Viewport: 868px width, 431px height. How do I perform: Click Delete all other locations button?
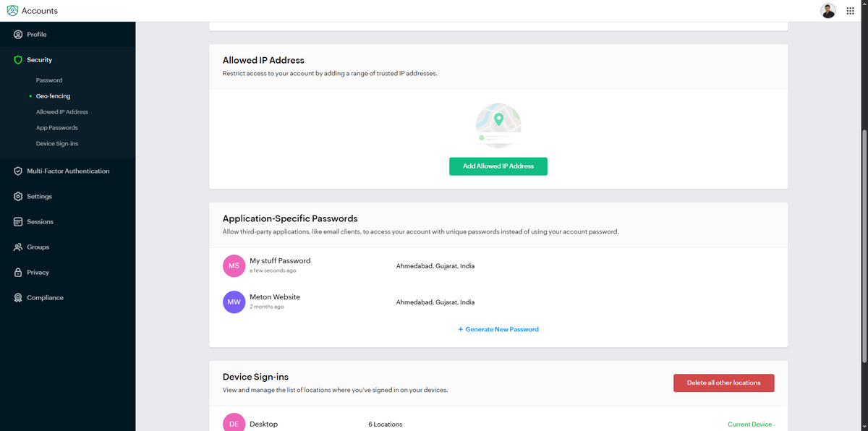coord(723,383)
